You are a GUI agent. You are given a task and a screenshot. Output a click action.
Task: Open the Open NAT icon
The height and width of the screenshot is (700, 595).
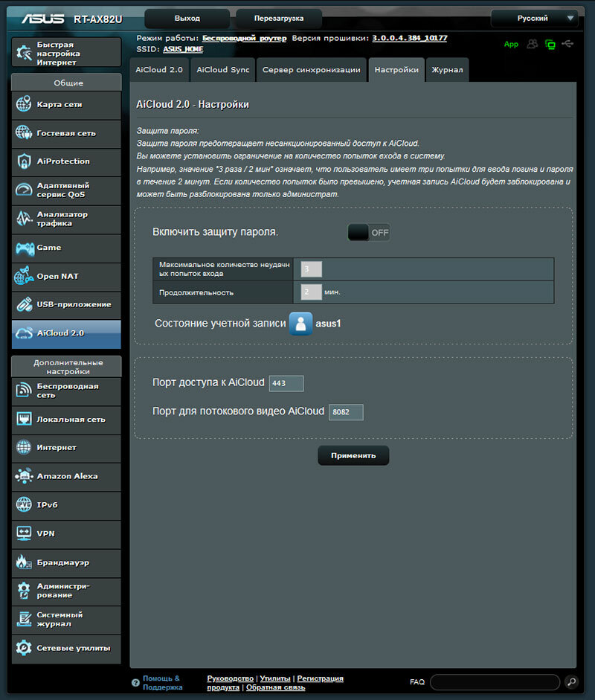click(x=24, y=276)
